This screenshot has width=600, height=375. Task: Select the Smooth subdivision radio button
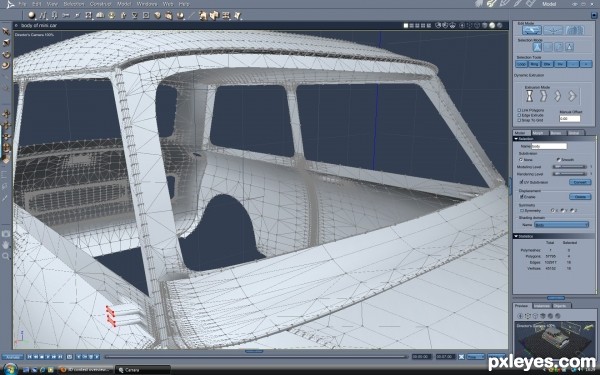click(x=558, y=160)
